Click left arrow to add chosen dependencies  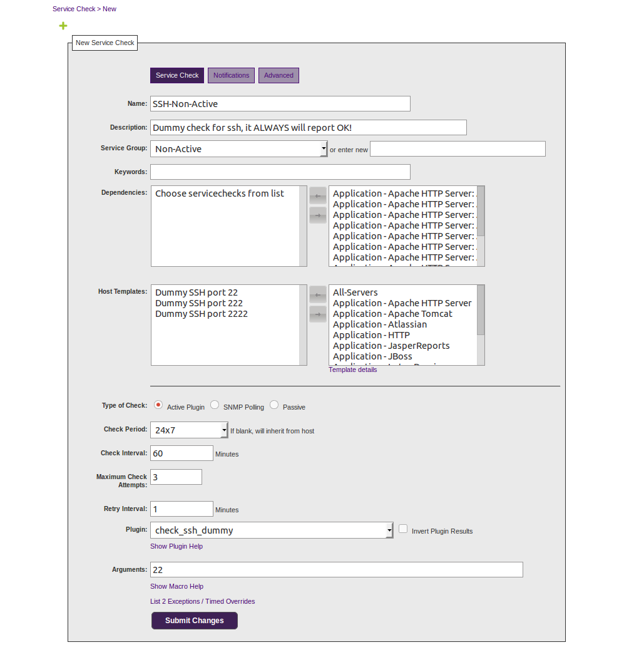317,195
